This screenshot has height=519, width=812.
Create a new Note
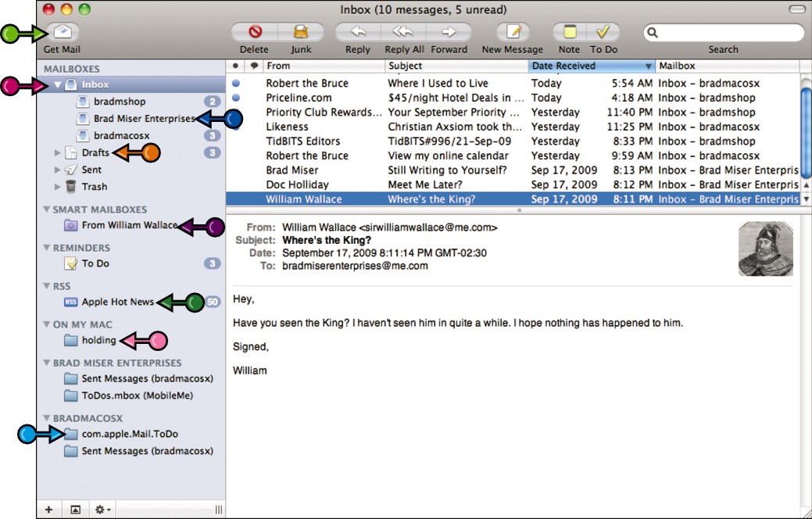click(x=569, y=32)
